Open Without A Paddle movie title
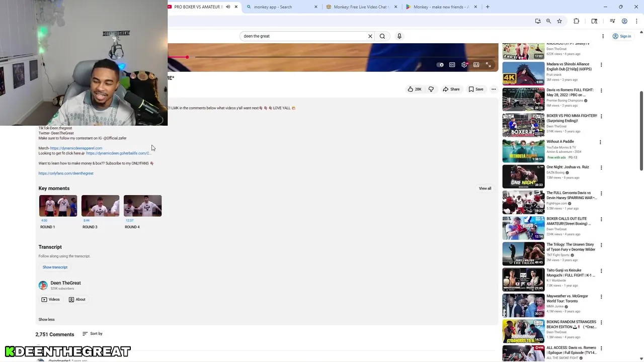This screenshot has height=362, width=644. [560, 142]
